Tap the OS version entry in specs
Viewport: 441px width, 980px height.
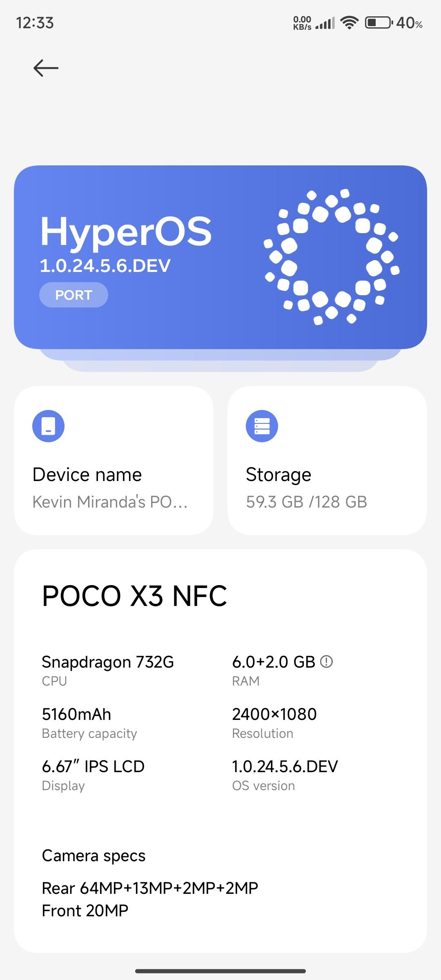point(285,775)
